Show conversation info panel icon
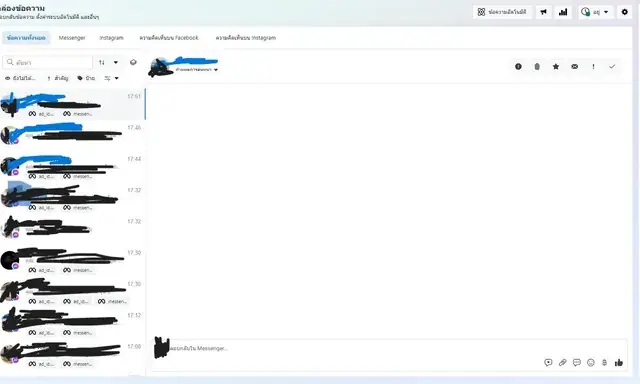 click(518, 67)
